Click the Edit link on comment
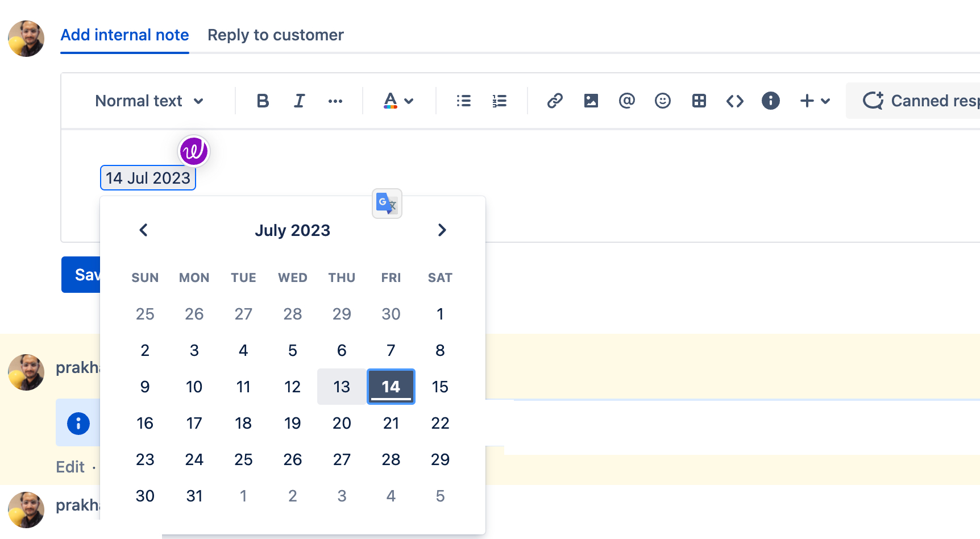Viewport: 980px width, 539px height. click(x=70, y=467)
